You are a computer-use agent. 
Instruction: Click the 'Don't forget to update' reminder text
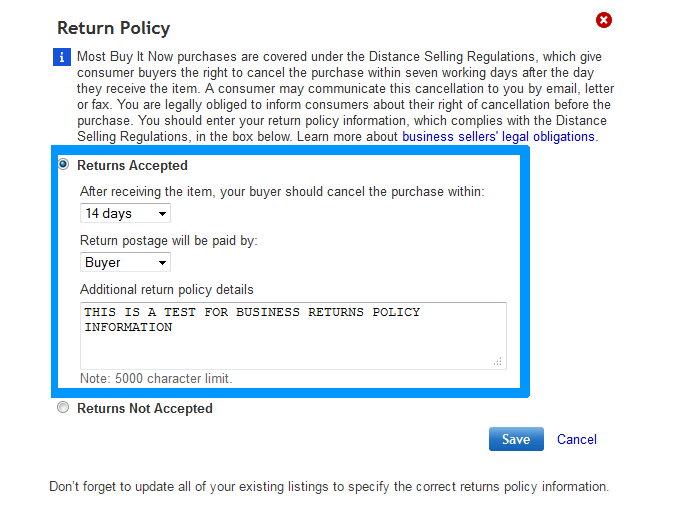[x=328, y=487]
